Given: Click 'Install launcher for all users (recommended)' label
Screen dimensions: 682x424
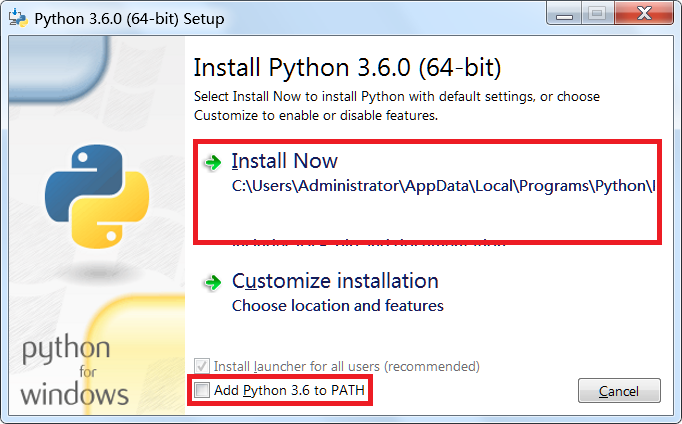Looking at the screenshot, I should (x=347, y=367).
